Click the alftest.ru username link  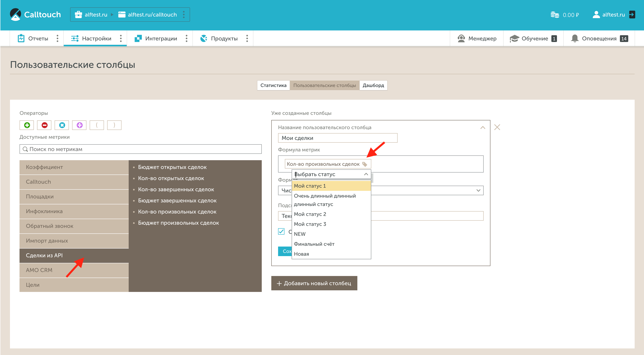coord(614,15)
